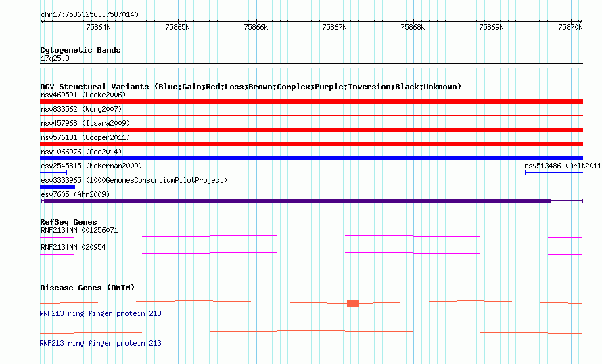This screenshot has height=364, width=602.
Task: Click the 17q25.3 cytogenetic band bar
Action: point(311,66)
